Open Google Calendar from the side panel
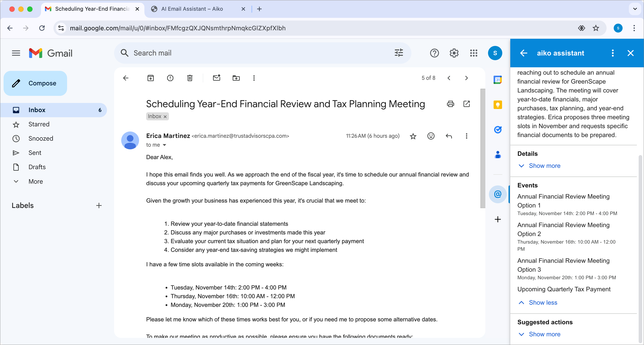The width and height of the screenshot is (644, 345). (498, 80)
